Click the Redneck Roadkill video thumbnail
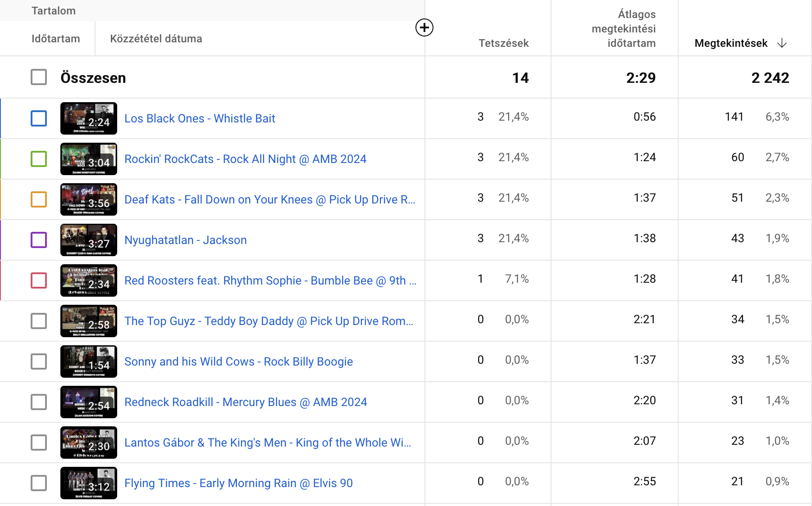Image resolution: width=812 pixels, height=506 pixels. 89,402
